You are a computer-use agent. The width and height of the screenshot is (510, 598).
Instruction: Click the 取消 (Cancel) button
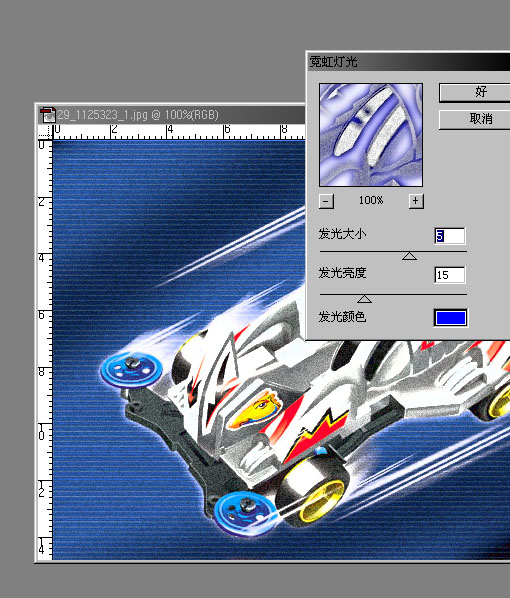(475, 119)
